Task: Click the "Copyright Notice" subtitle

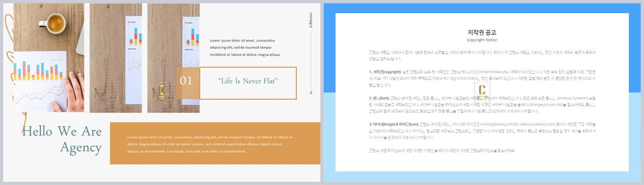Action: click(482, 40)
